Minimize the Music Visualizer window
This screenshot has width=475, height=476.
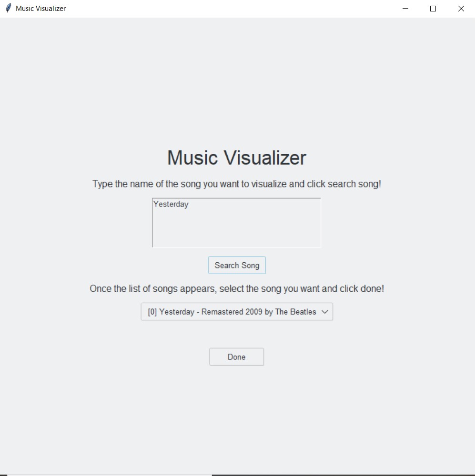click(405, 9)
